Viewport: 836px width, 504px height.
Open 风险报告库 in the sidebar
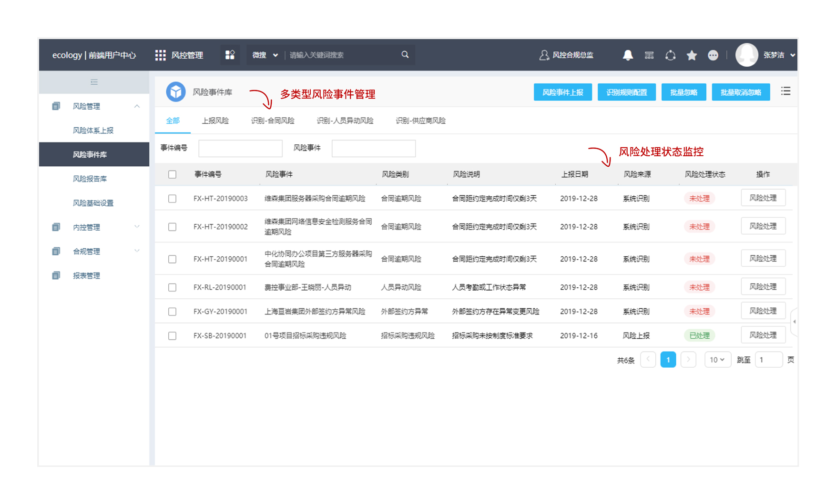(90, 179)
